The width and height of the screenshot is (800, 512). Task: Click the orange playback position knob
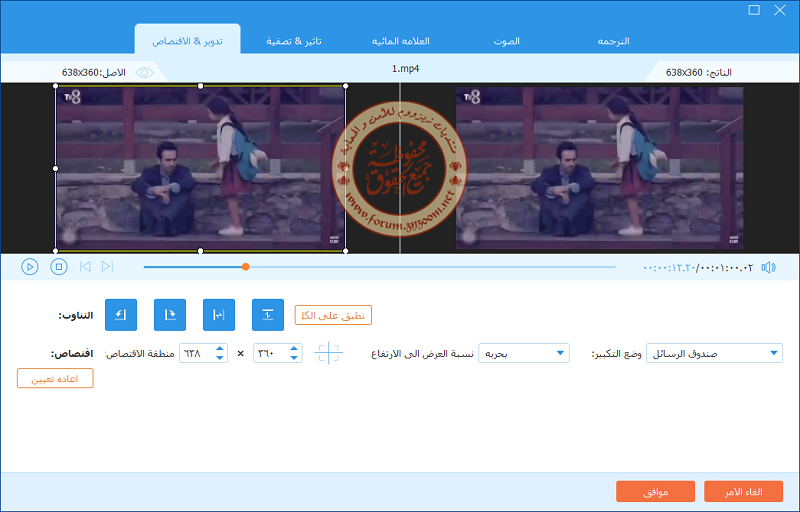245,267
